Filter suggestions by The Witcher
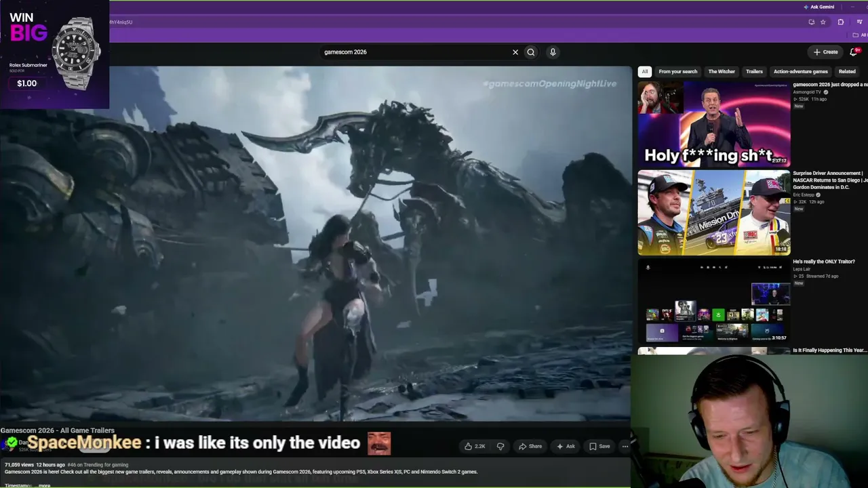 pyautogui.click(x=722, y=71)
